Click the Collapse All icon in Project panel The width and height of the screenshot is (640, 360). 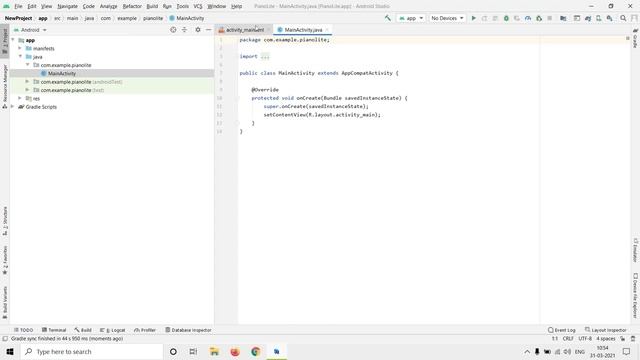184,30
